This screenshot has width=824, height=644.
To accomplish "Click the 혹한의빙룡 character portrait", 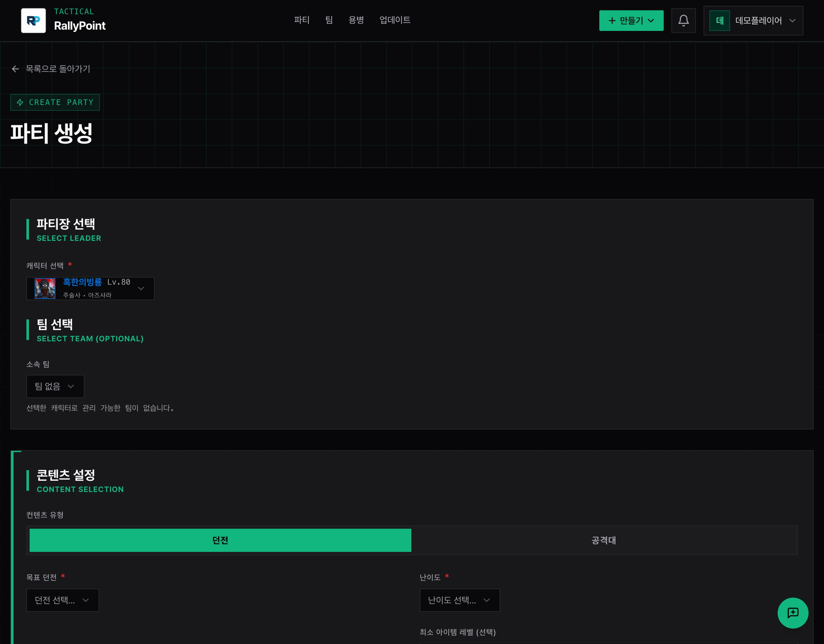I will (x=45, y=289).
